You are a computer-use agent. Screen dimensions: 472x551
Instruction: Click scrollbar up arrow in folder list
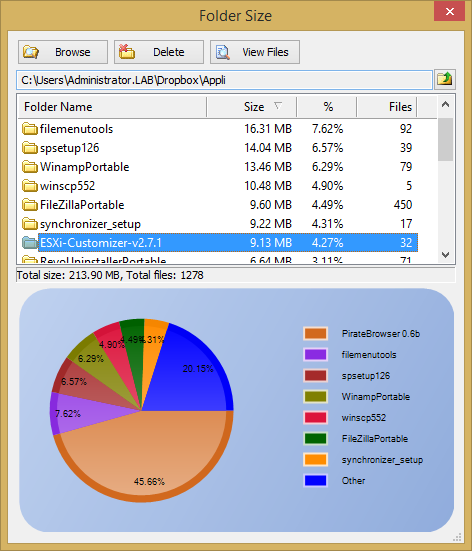click(x=446, y=104)
